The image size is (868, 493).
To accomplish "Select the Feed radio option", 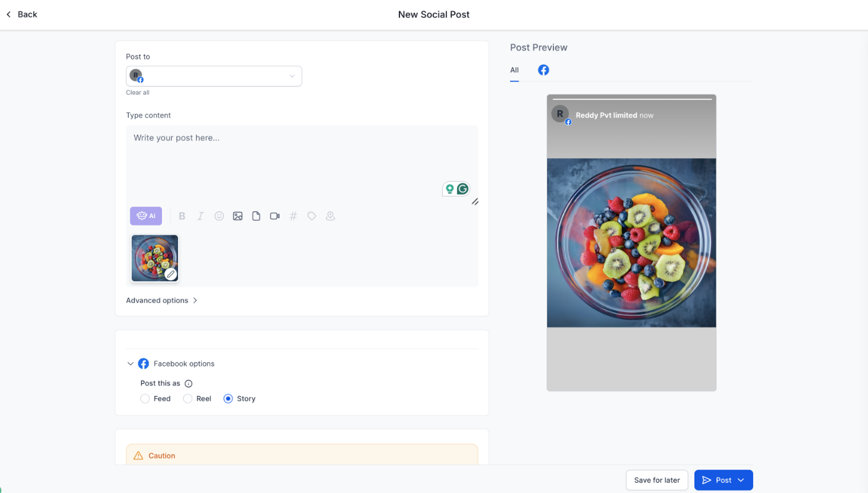I will coord(145,399).
